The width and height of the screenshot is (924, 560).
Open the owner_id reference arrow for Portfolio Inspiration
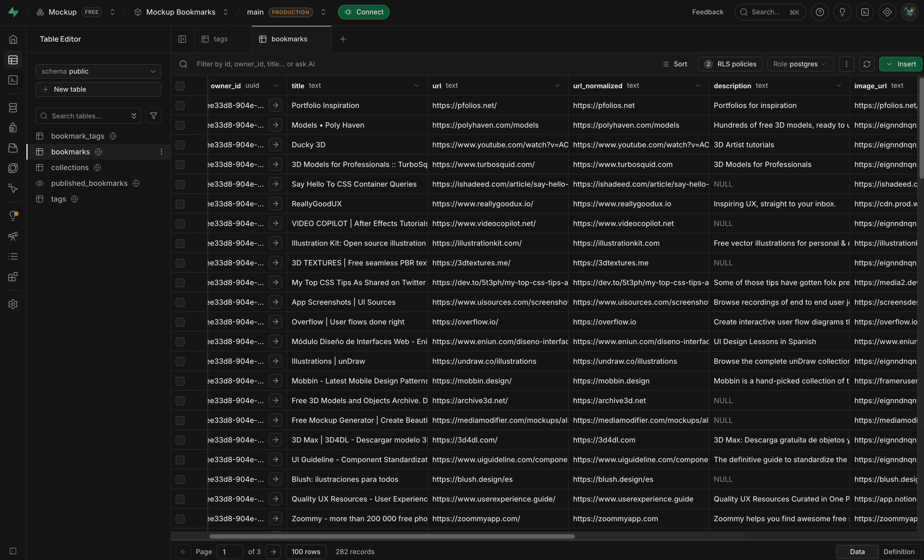point(276,105)
